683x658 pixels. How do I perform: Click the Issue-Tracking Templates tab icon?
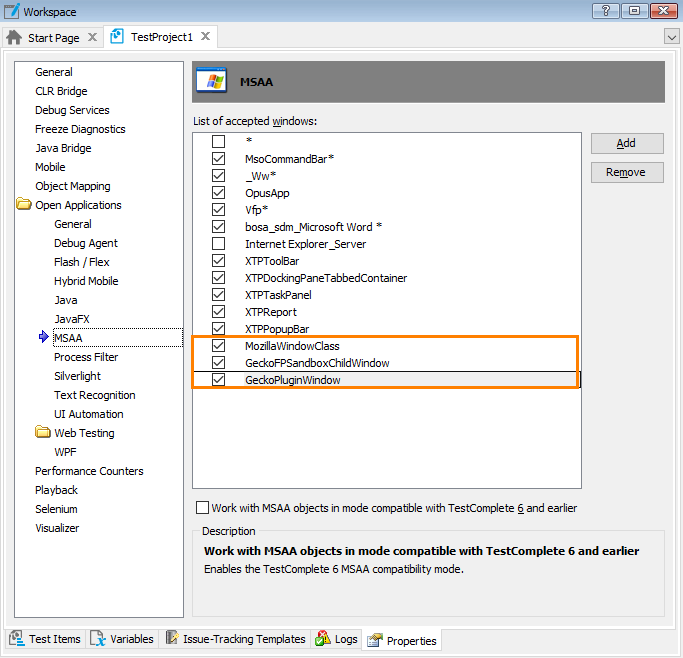pos(172,638)
